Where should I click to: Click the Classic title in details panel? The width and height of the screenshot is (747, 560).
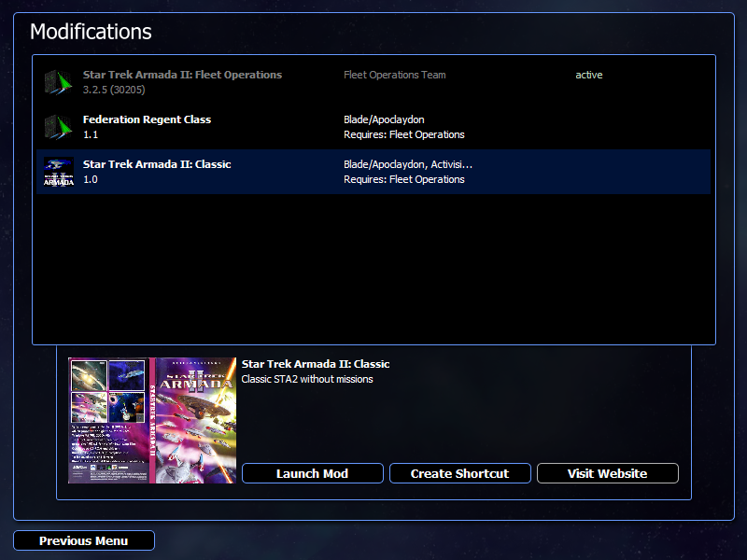click(x=316, y=364)
